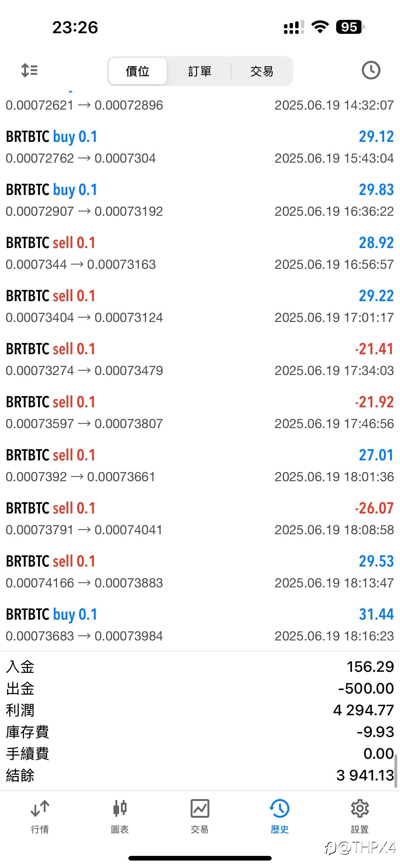Select the sell trade with profit 29.53
Screen dimensions: 400x868
(x=200, y=572)
